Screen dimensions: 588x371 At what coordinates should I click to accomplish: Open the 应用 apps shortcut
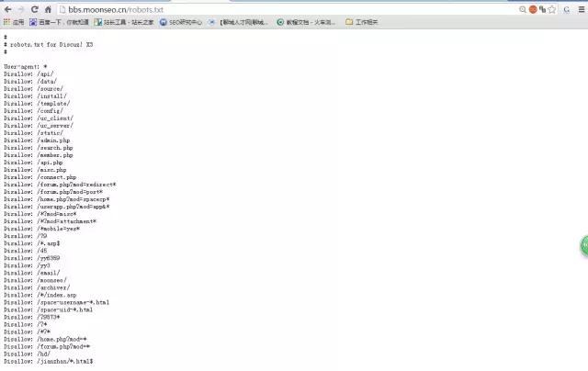pyautogui.click(x=14, y=22)
